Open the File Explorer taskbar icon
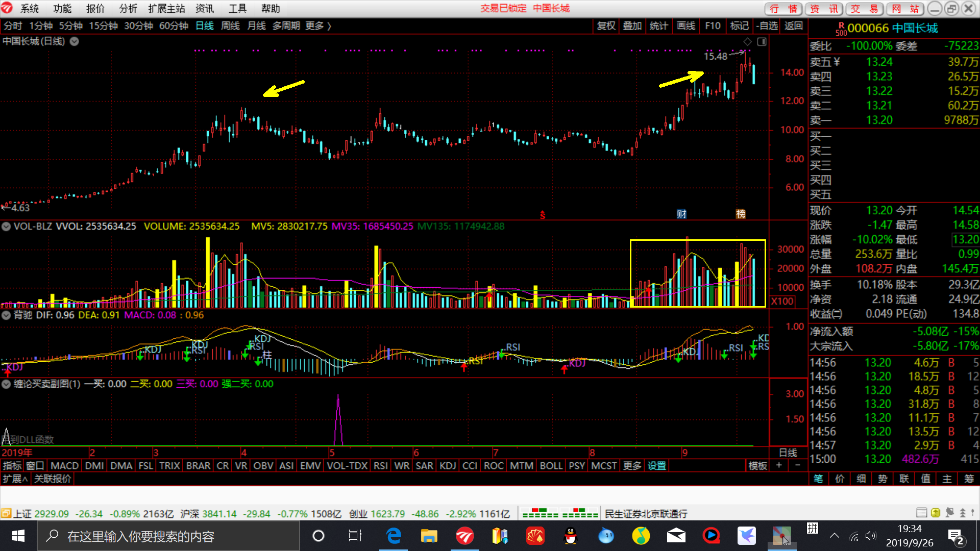This screenshot has height=551, width=980. pyautogui.click(x=429, y=536)
